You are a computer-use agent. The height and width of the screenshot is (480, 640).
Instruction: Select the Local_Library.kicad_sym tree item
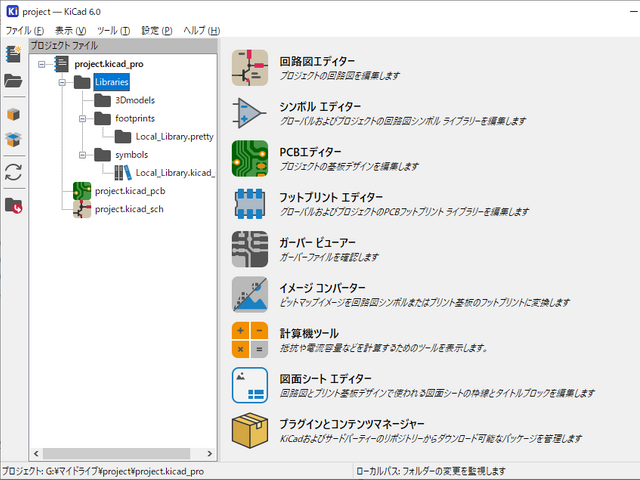pyautogui.click(x=175, y=173)
